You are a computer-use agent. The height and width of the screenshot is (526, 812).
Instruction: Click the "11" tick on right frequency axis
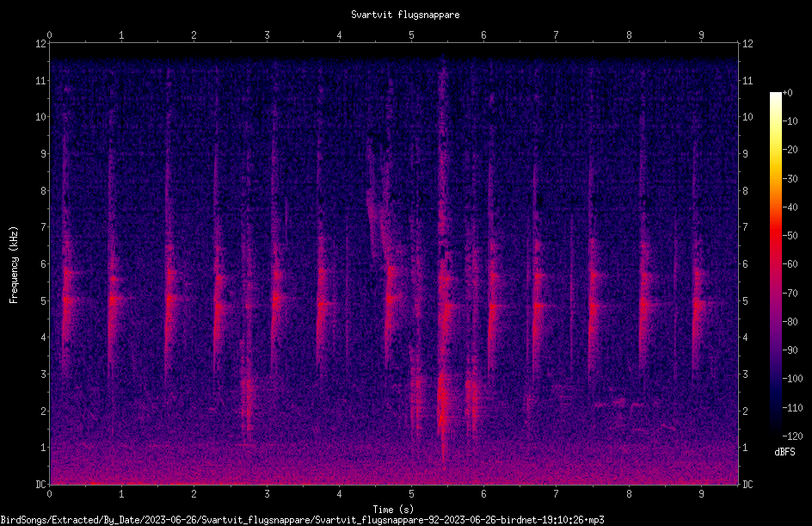point(747,80)
